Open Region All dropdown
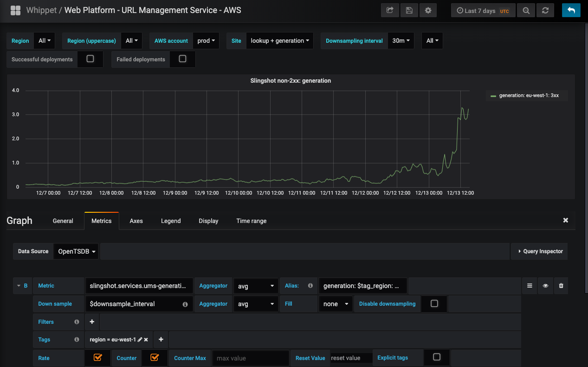Image resolution: width=588 pixels, height=367 pixels. (x=45, y=41)
